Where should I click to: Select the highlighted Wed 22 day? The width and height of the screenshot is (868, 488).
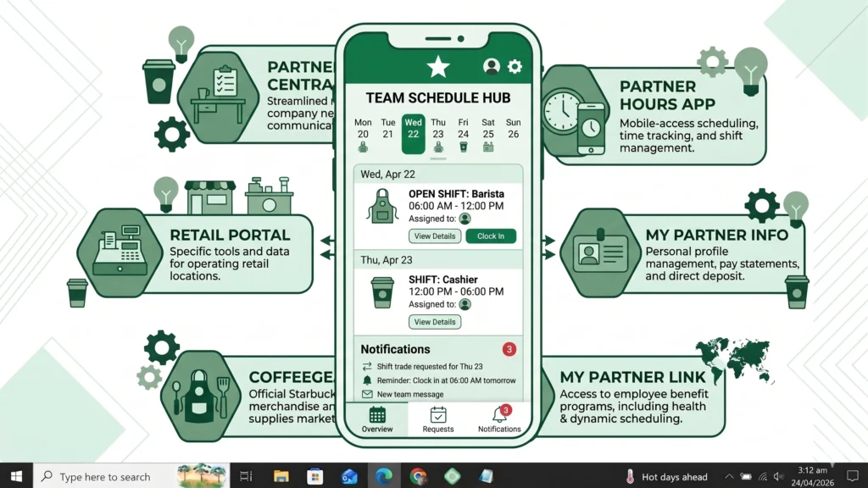[x=413, y=134]
